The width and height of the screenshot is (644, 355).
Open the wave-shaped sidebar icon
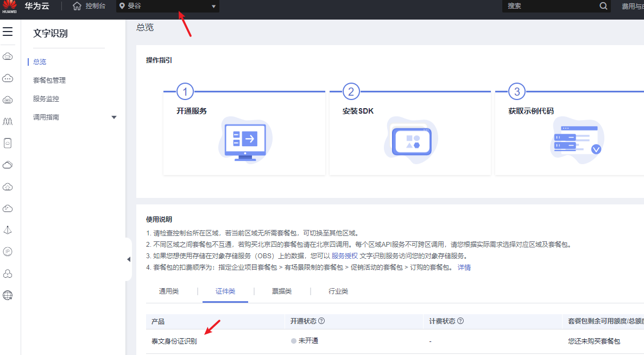(8, 121)
